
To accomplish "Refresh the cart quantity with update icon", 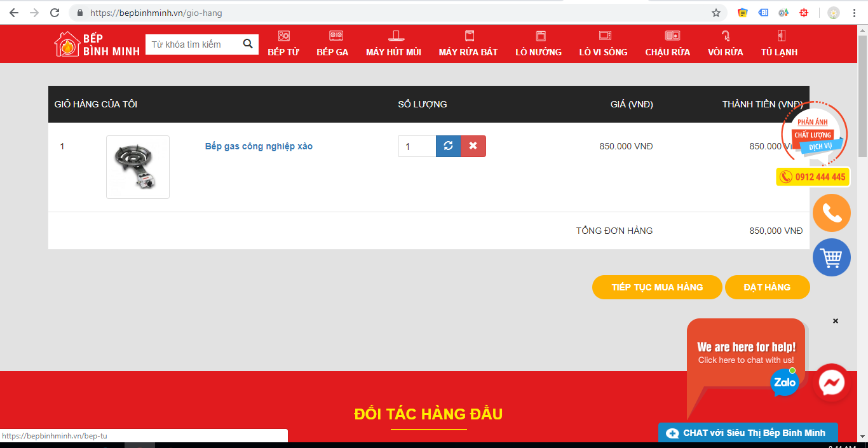I will click(x=448, y=146).
